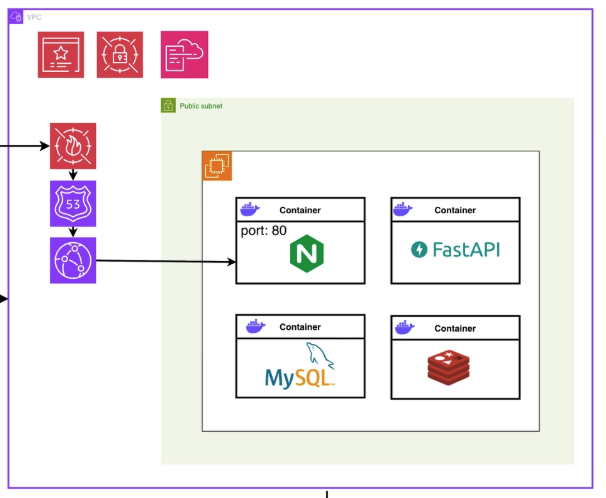Select the arrow from CloudFront to Nginx container

(x=166, y=261)
